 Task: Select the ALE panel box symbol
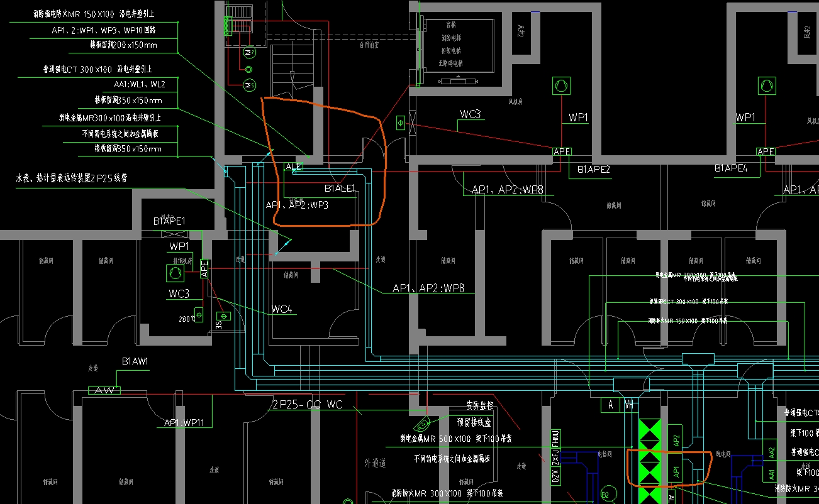(x=294, y=167)
